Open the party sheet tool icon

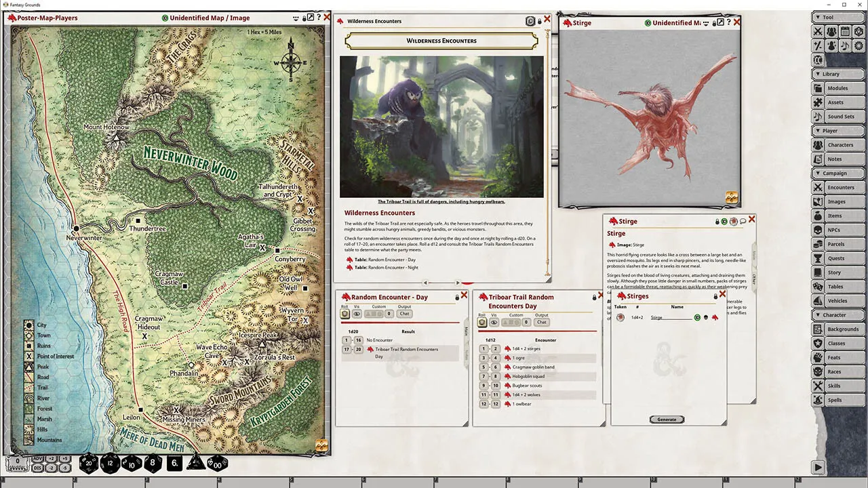[x=831, y=31]
